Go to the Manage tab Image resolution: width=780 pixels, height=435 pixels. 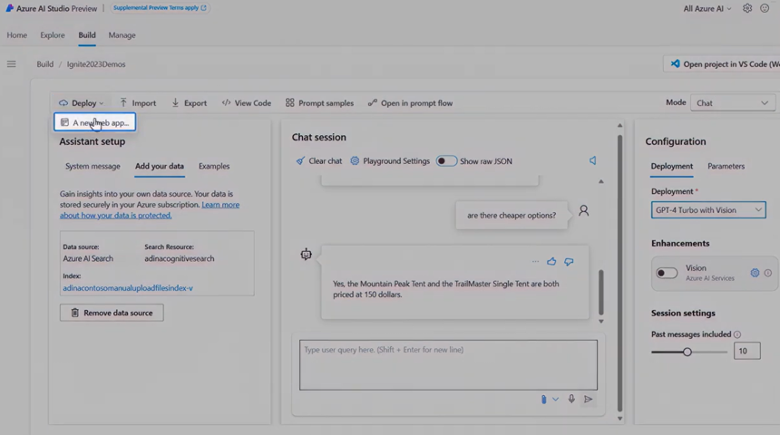[122, 35]
